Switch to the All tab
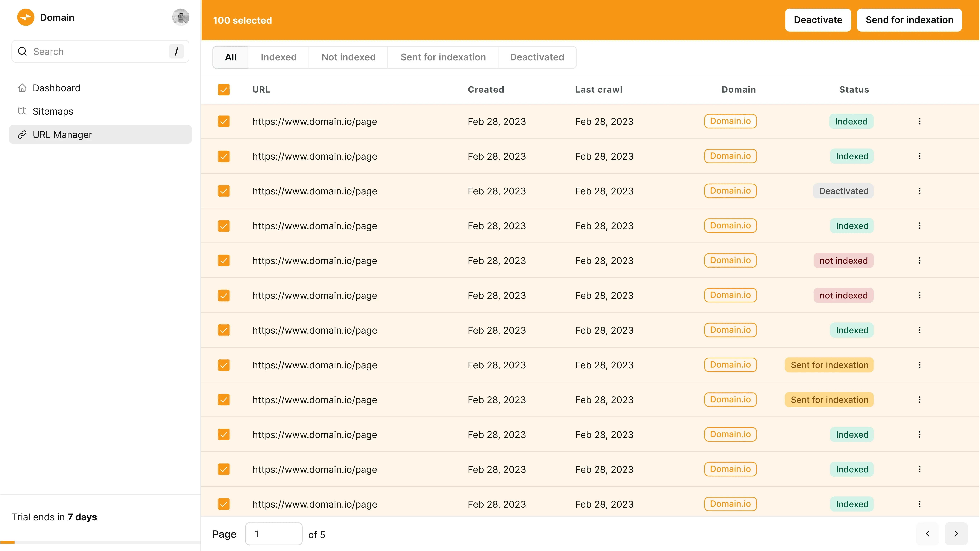The image size is (980, 551). coord(230,57)
